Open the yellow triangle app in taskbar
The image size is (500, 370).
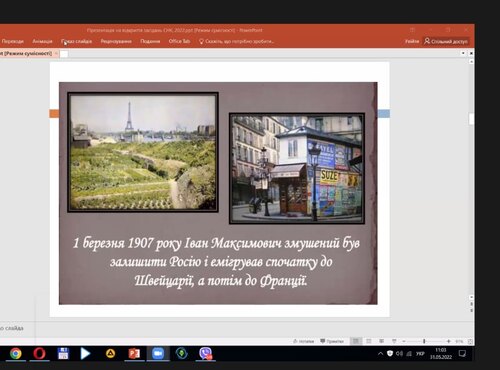point(110,353)
